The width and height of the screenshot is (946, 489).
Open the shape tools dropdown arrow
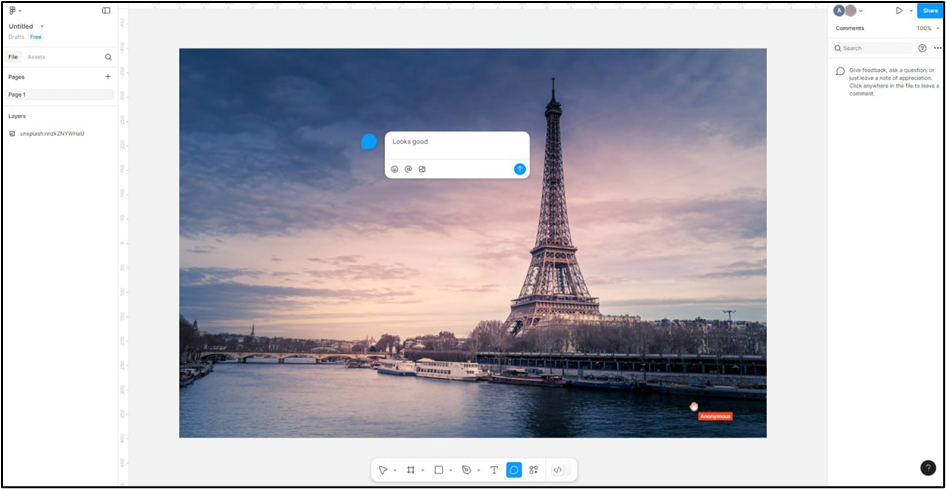(x=450, y=470)
